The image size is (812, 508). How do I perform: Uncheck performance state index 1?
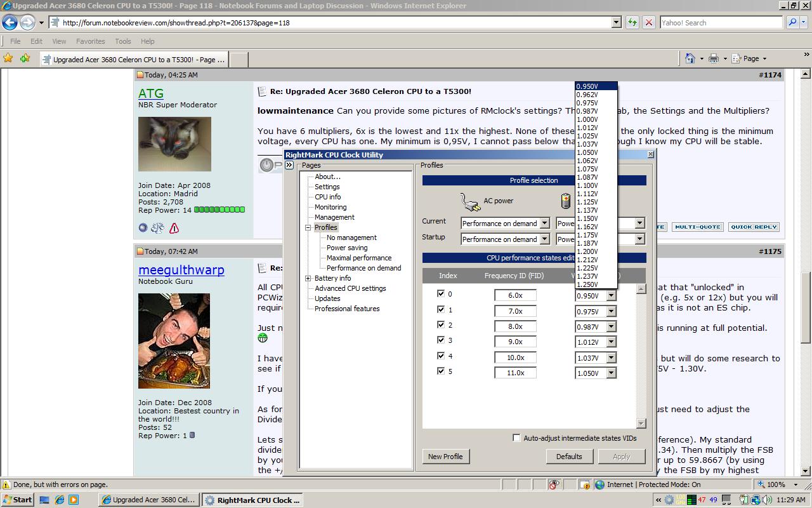(441, 309)
